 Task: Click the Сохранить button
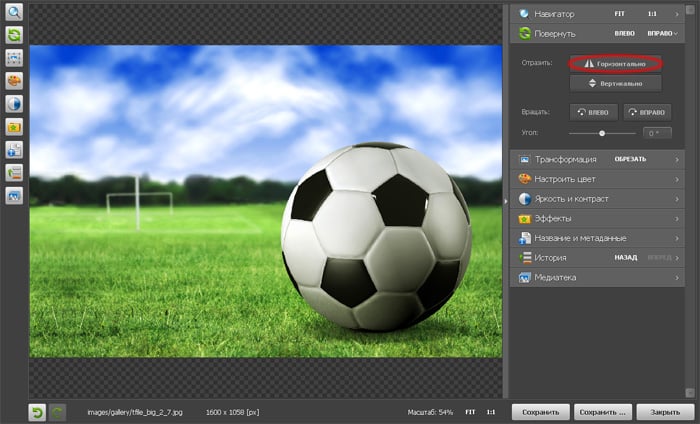click(541, 411)
